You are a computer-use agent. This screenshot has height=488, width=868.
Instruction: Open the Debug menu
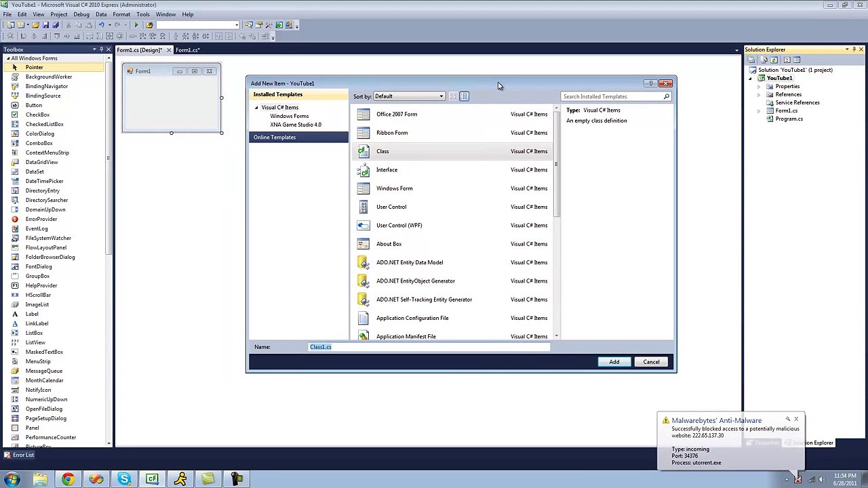pos(81,14)
